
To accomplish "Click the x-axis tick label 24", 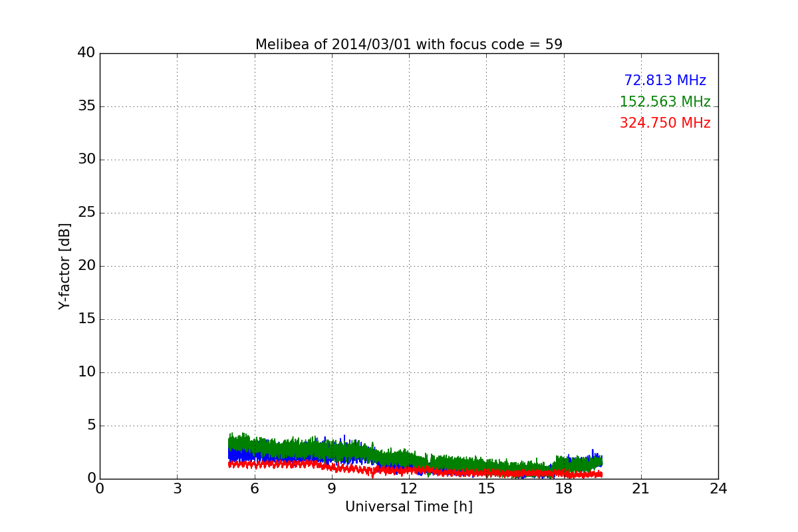I will (718, 489).
